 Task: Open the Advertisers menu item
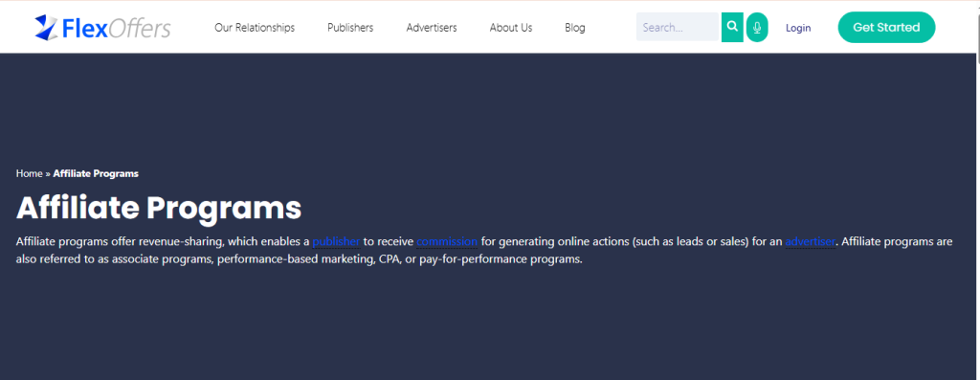point(432,28)
